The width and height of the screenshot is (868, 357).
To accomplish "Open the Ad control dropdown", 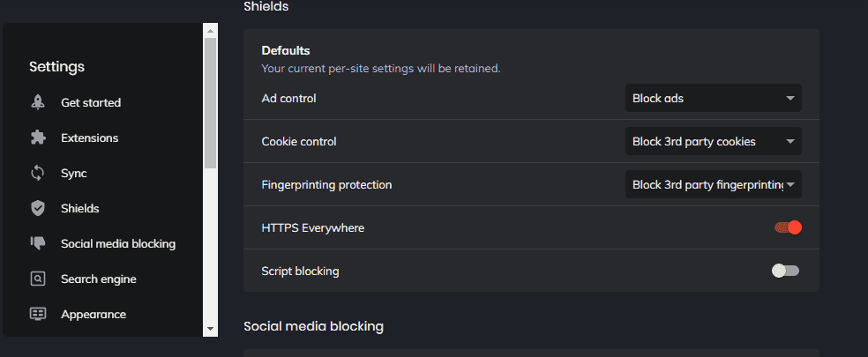I will point(714,98).
